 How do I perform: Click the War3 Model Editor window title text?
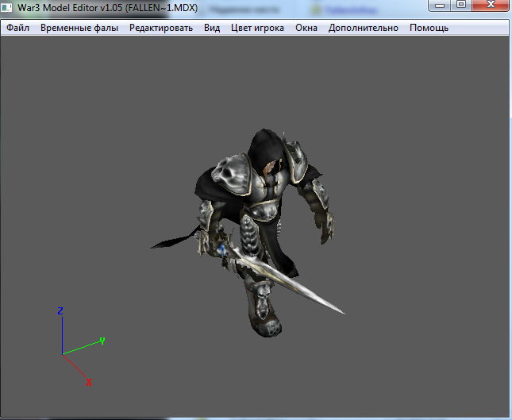(x=107, y=7)
